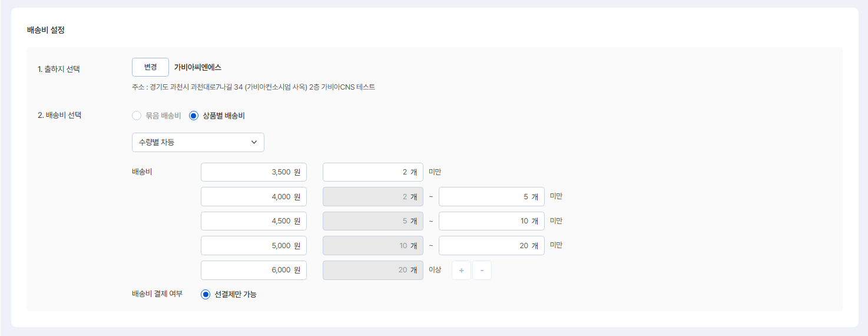This screenshot has height=336, width=868.
Task: Click the dropdown chevron arrow icon
Action: (254, 142)
